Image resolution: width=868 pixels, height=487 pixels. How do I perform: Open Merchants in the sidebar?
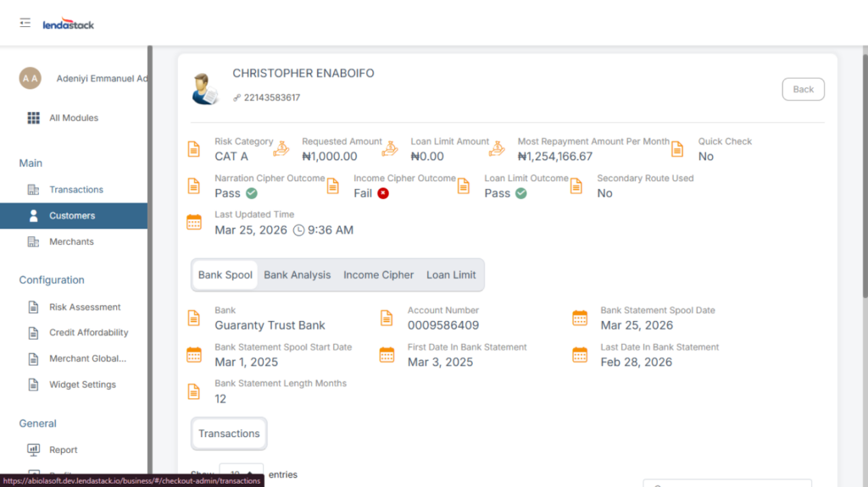pos(71,242)
